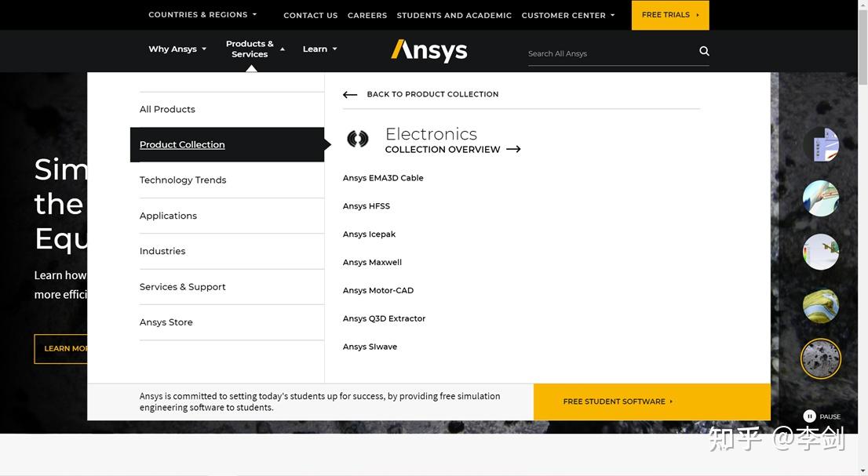Select the first carousel thumbnail on the right
The image size is (868, 476).
point(821,145)
